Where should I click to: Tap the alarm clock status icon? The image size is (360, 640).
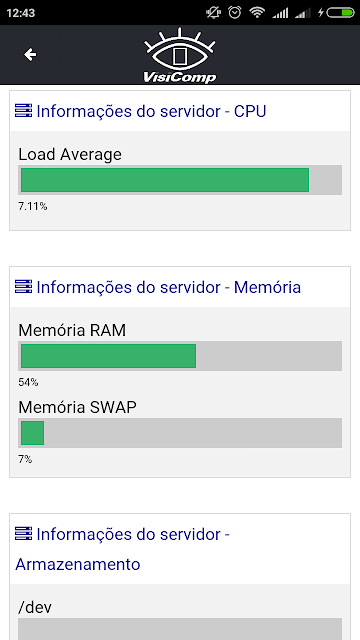[235, 13]
